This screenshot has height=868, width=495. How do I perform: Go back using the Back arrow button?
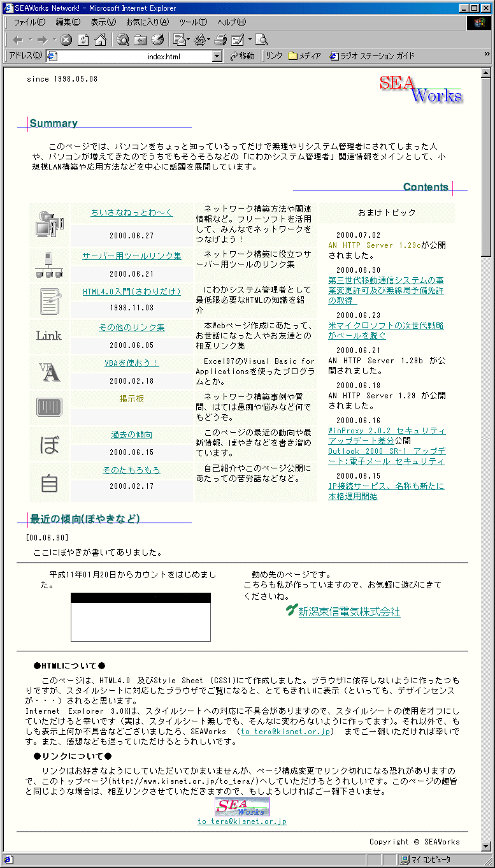[17, 40]
